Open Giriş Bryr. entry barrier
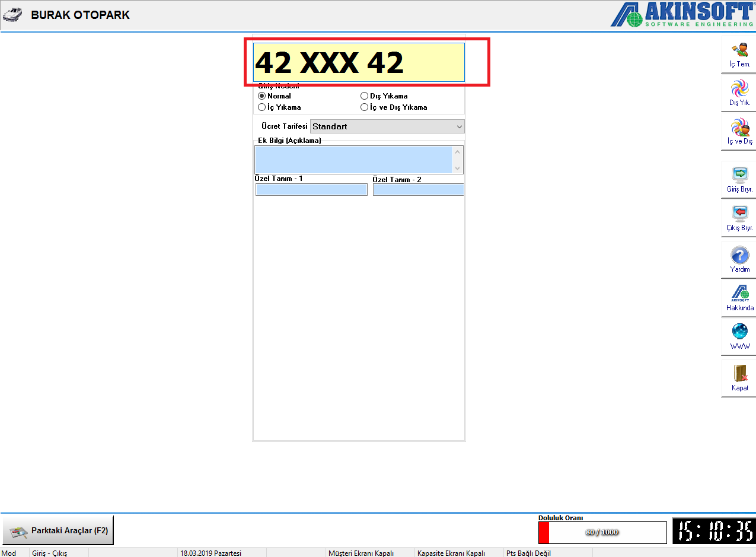The height and width of the screenshot is (557, 756). click(x=739, y=179)
